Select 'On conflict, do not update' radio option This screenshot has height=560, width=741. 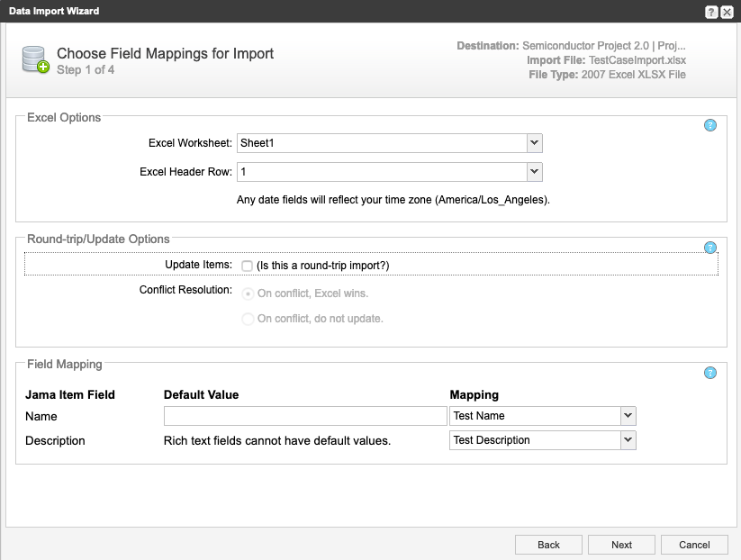248,318
